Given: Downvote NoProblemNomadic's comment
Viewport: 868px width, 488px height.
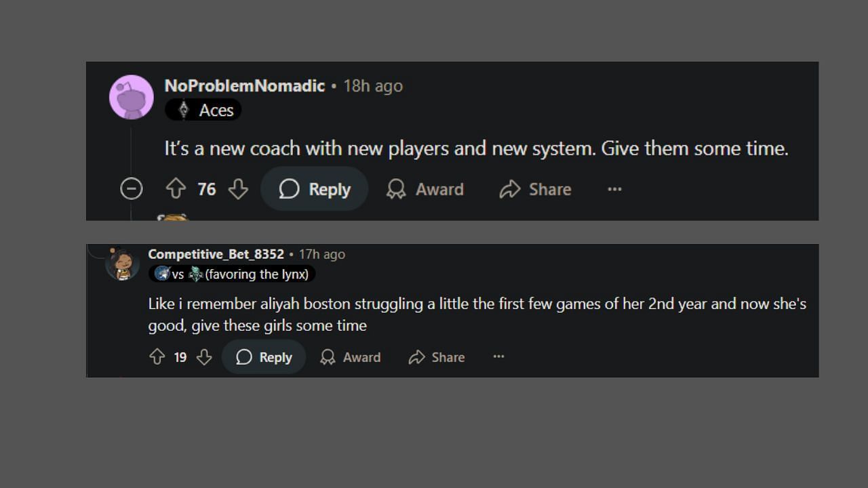Looking at the screenshot, I should pos(238,189).
